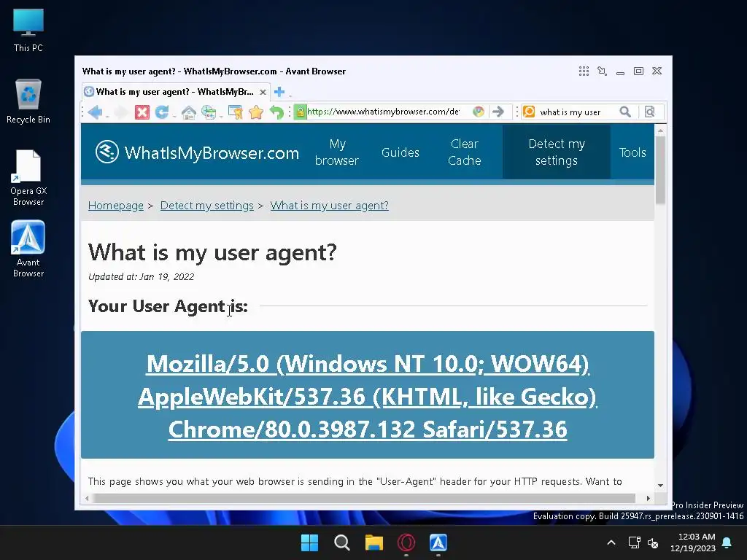The height and width of the screenshot is (560, 747).
Task: Click the WhatIsMyBrowser.com logo icon
Action: pos(107,152)
